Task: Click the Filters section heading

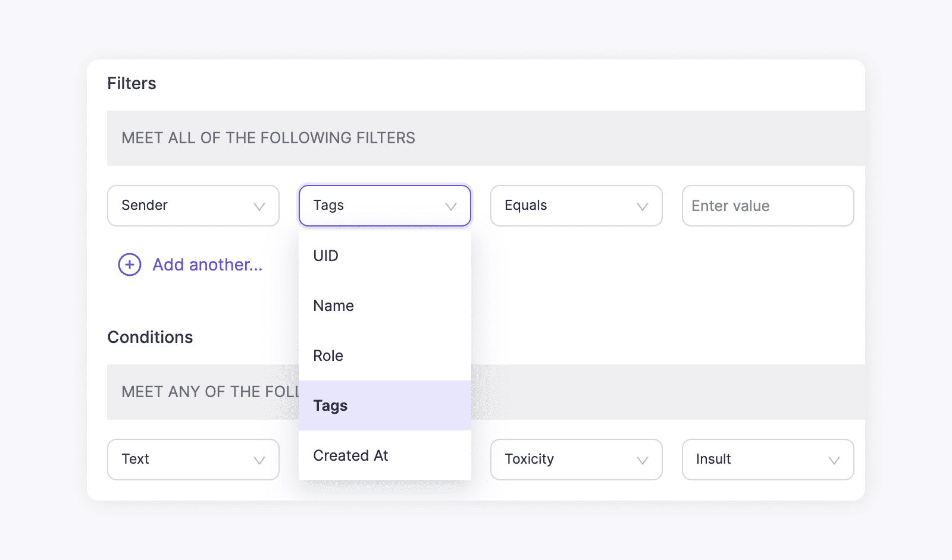Action: (x=131, y=83)
